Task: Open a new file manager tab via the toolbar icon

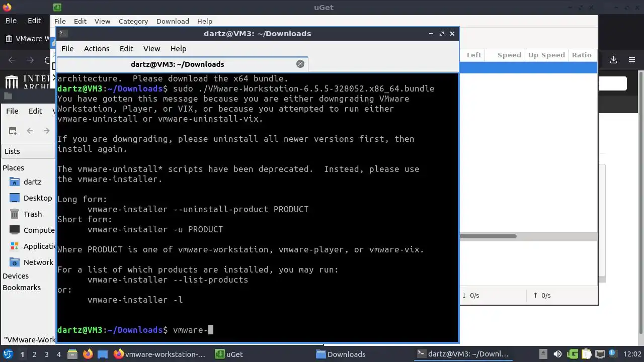Action: [13, 131]
